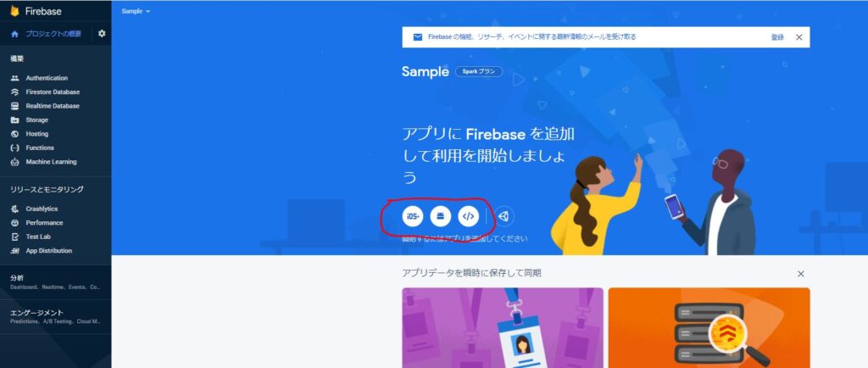Add a Unity app to the project
Image resolution: width=868 pixels, height=368 pixels.
(x=504, y=216)
